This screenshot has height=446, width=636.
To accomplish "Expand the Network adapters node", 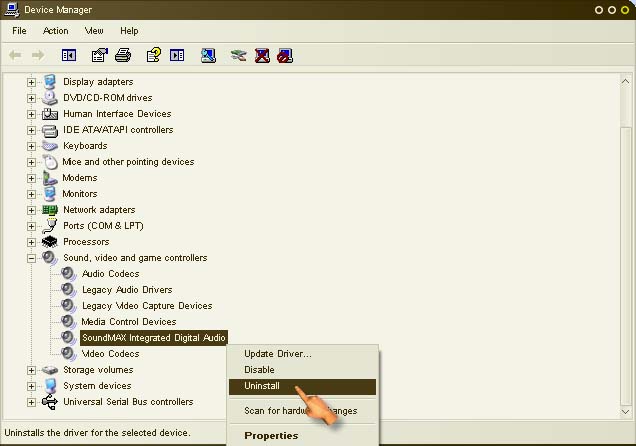I will [x=32, y=210].
